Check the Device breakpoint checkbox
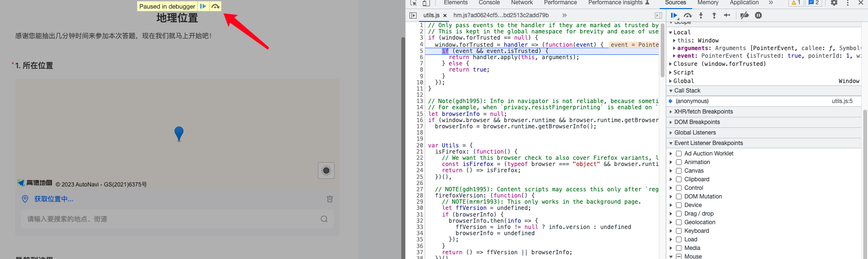 679,205
